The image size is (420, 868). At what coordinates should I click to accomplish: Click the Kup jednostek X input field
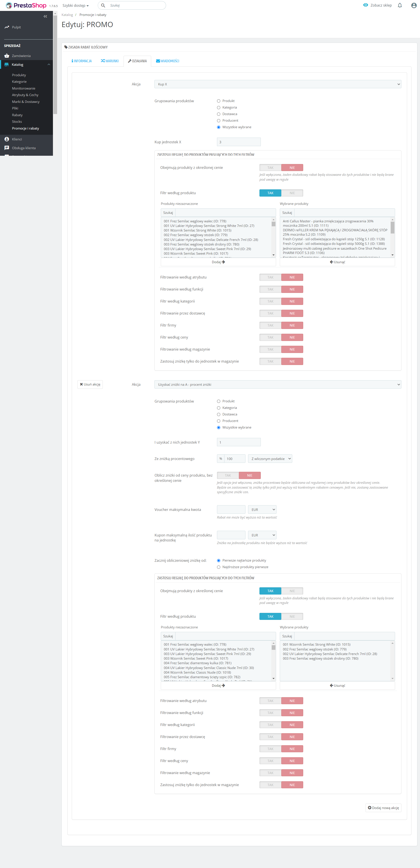click(238, 142)
